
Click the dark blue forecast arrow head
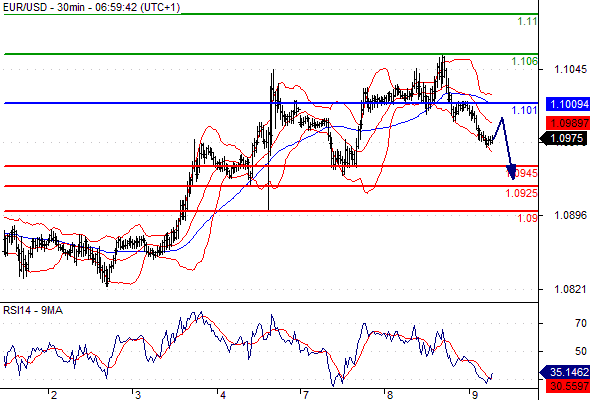pos(511,172)
